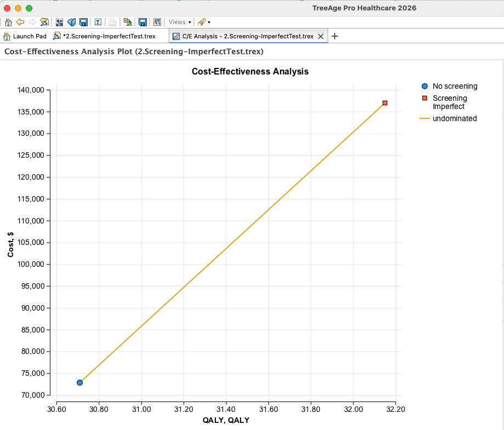This screenshot has width=504, height=430.
Task: Click the Launch Pad tab house icon
Action: tap(7, 36)
